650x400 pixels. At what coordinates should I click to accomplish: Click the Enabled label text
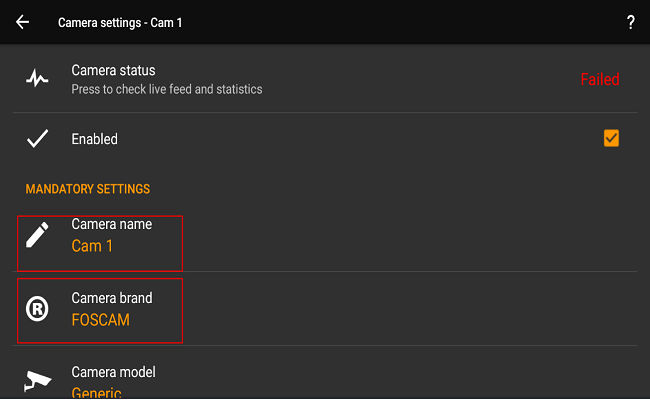pyautogui.click(x=94, y=140)
